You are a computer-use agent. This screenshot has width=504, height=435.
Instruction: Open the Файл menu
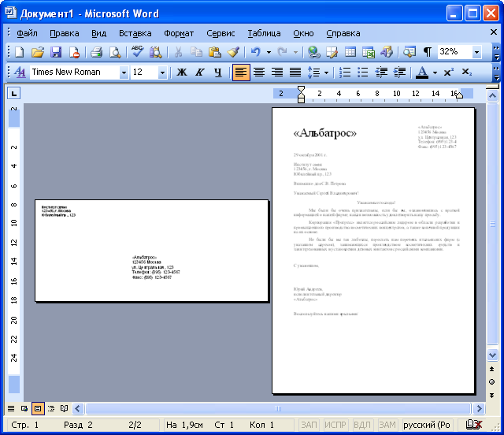click(x=27, y=33)
